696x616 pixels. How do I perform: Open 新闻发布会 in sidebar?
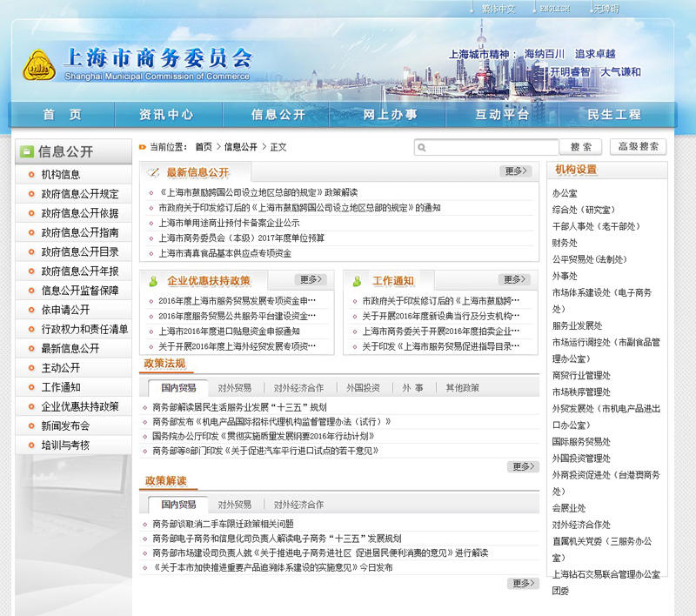point(66,425)
